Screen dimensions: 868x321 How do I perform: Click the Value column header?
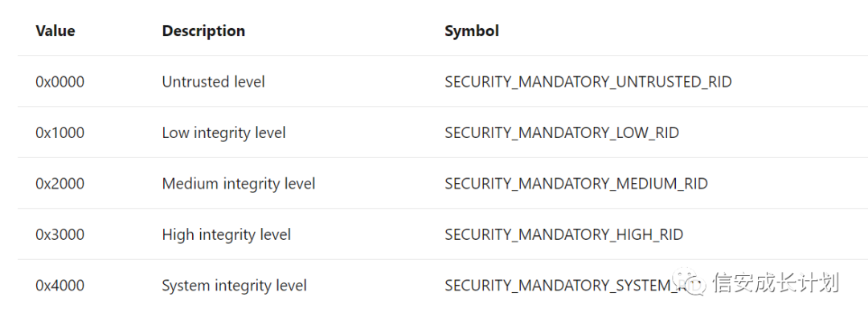tap(55, 31)
